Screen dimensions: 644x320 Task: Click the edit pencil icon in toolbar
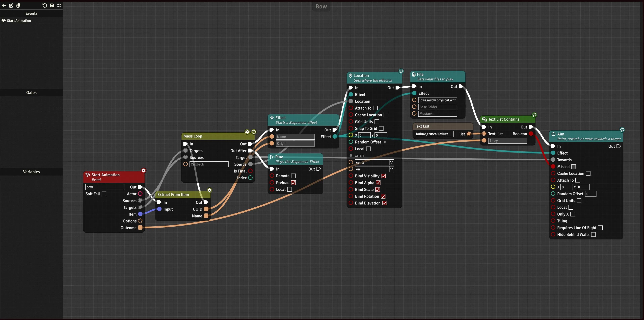pos(11,6)
